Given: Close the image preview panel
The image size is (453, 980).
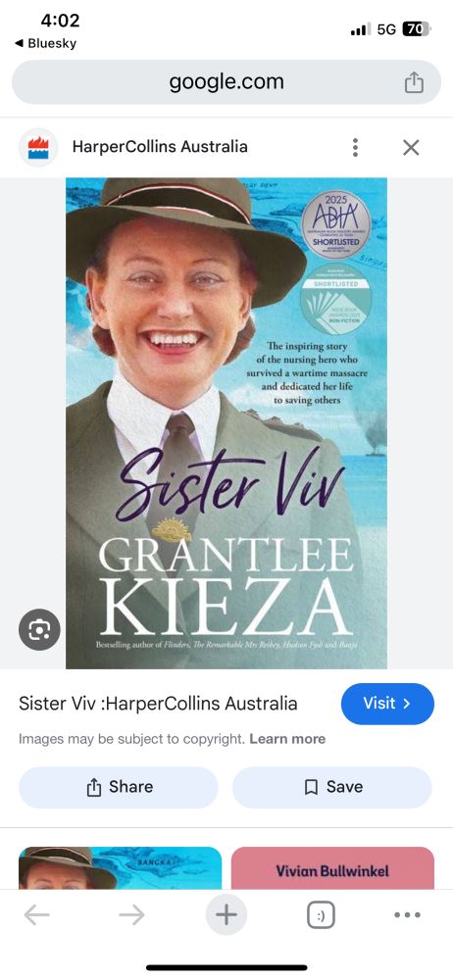Looking at the screenshot, I should (411, 148).
